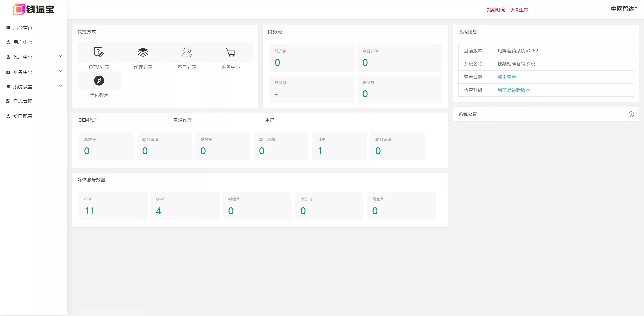This screenshot has width=644, height=316.
Task: Open 财务中心 shopping cart icon
Action: coord(231,52)
